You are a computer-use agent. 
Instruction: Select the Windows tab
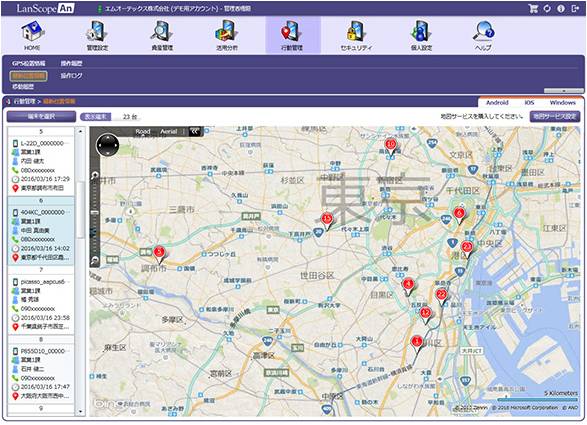pyautogui.click(x=563, y=102)
